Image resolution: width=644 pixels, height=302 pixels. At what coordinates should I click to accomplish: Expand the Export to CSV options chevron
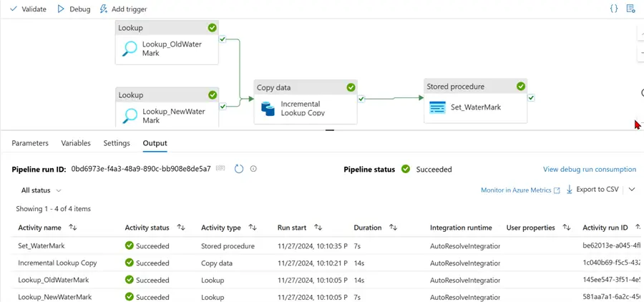(632, 190)
